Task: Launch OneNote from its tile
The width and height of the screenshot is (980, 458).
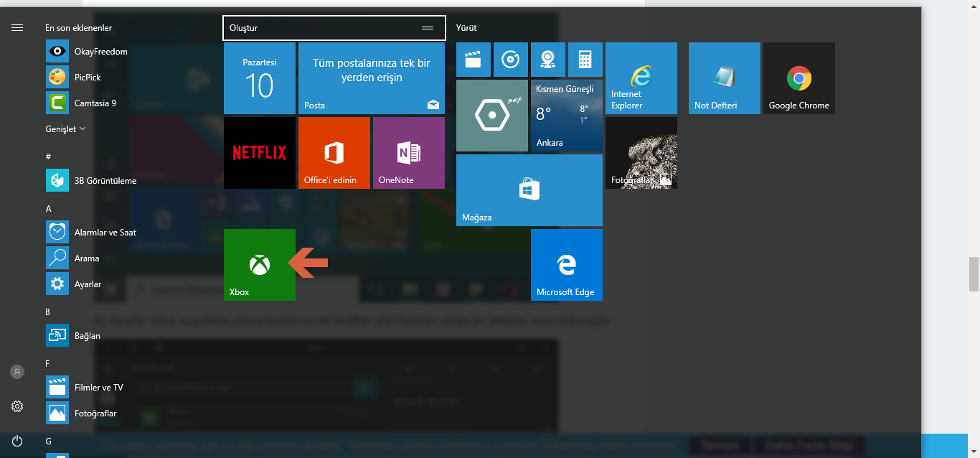Action: [408, 152]
